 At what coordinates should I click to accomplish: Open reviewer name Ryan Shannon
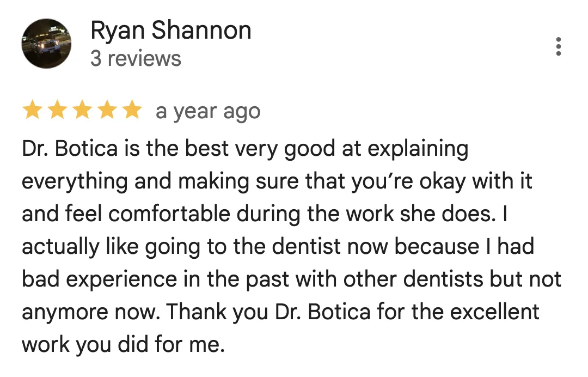(171, 30)
